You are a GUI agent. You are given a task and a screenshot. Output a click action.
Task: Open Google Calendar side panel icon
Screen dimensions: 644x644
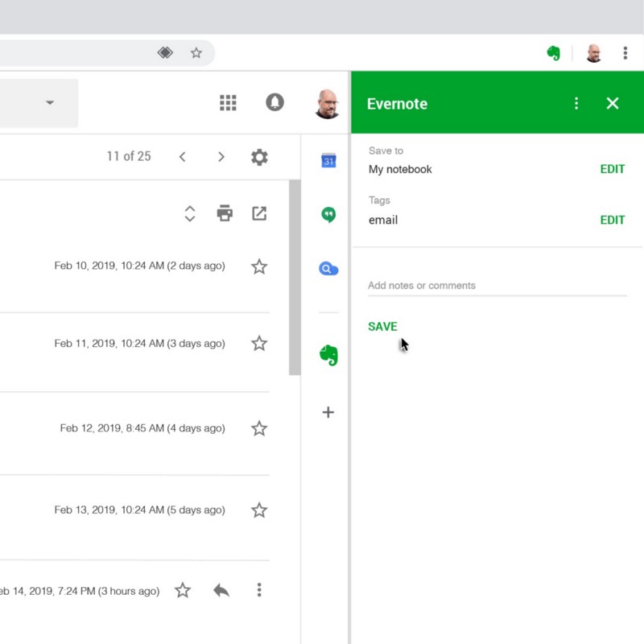coord(328,160)
